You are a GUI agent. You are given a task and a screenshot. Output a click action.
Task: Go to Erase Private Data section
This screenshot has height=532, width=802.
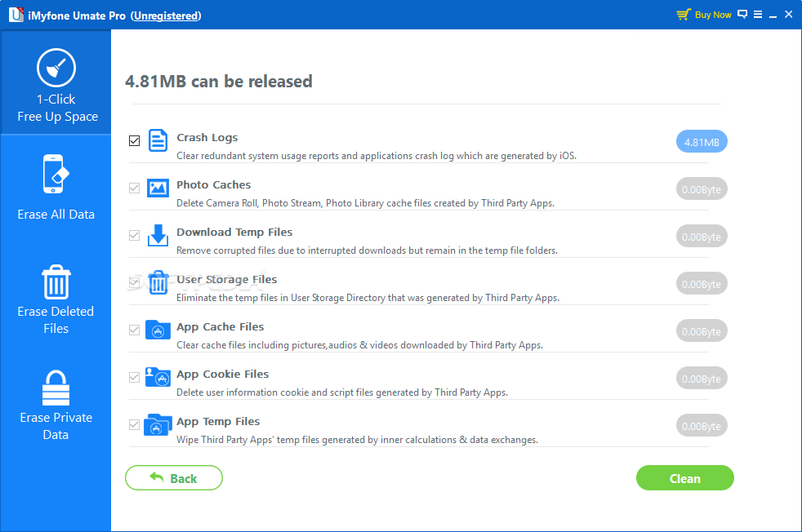(x=56, y=406)
